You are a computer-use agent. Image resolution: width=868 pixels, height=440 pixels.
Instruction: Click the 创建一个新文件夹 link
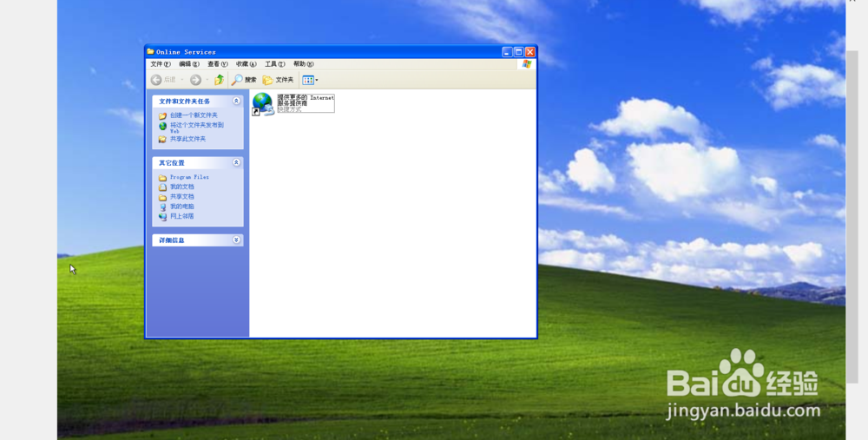194,115
